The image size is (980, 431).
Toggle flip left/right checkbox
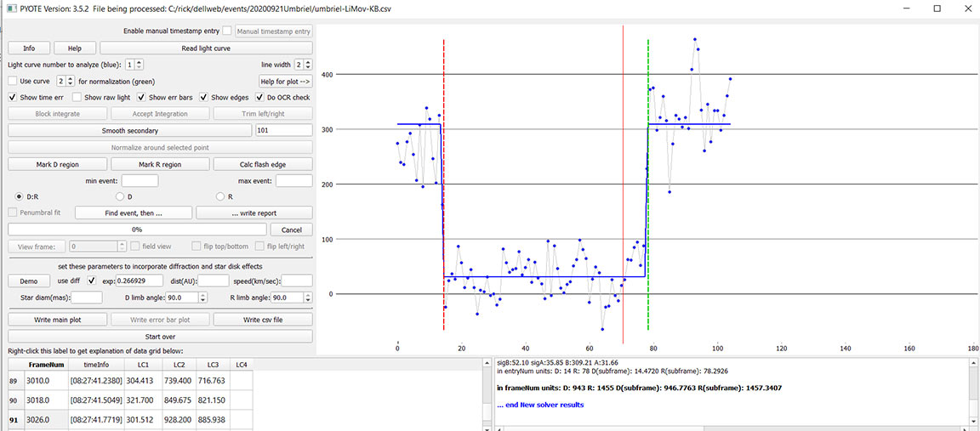pos(258,247)
